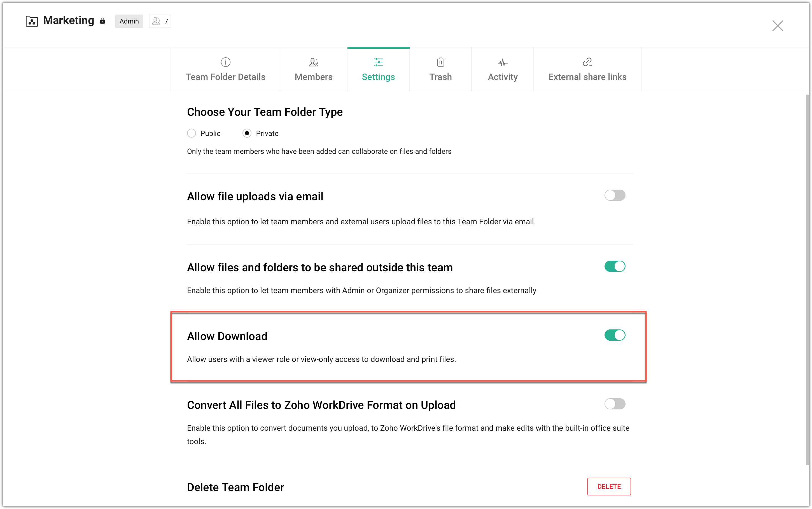Click the Activity pulse icon
Screen dimensions: 812x509
pyautogui.click(x=502, y=62)
